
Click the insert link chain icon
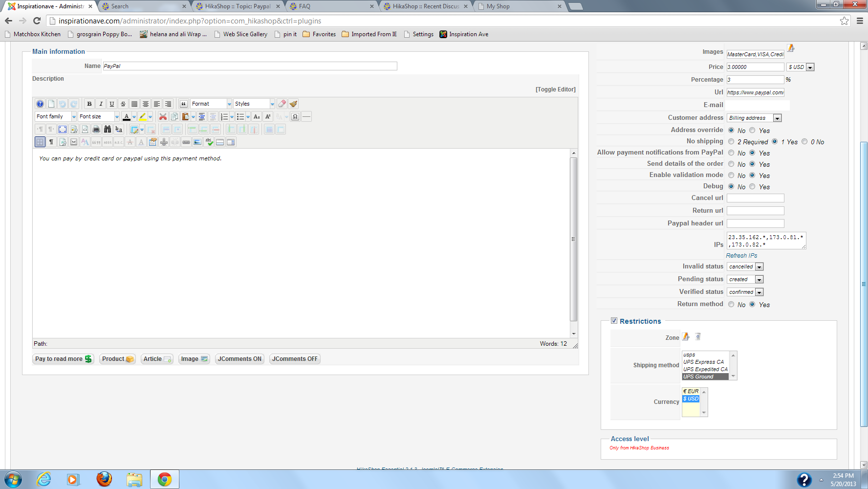(186, 142)
